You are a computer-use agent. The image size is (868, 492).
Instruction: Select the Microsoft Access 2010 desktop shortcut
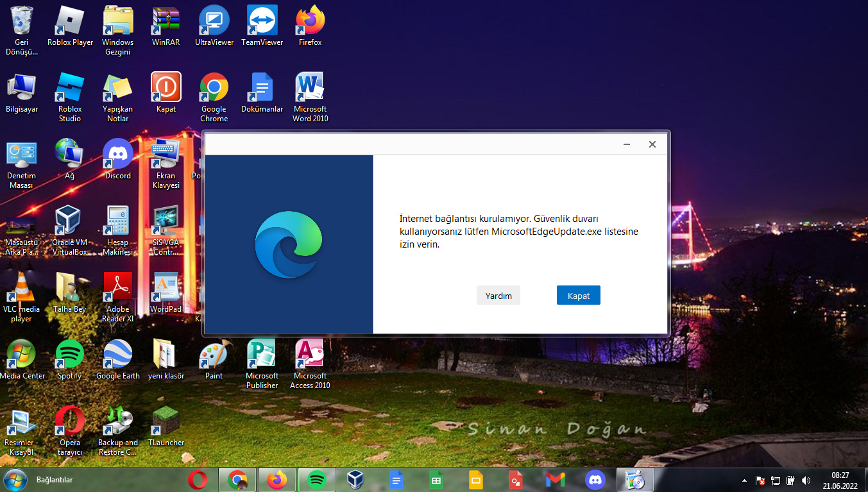[311, 364]
